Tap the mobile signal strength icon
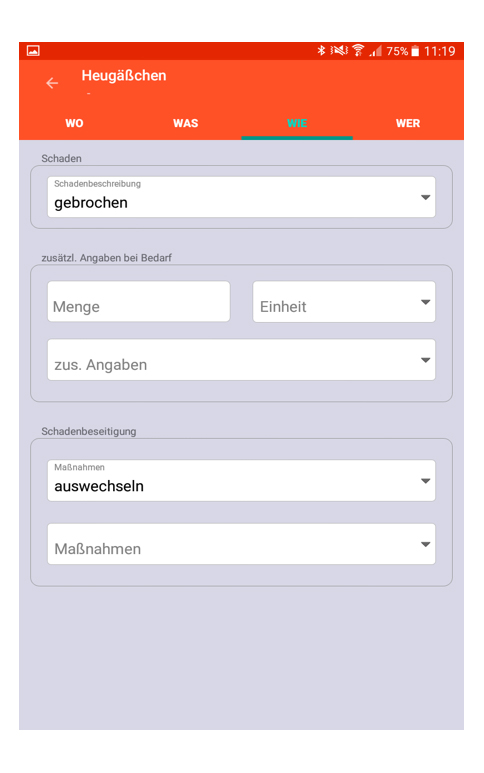Viewport: 484px width, 773px height. coord(376,51)
